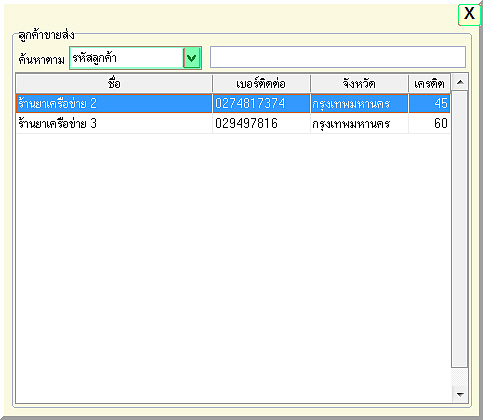Click the credit value 45 cell
The width and height of the screenshot is (483, 420).
[x=429, y=104]
